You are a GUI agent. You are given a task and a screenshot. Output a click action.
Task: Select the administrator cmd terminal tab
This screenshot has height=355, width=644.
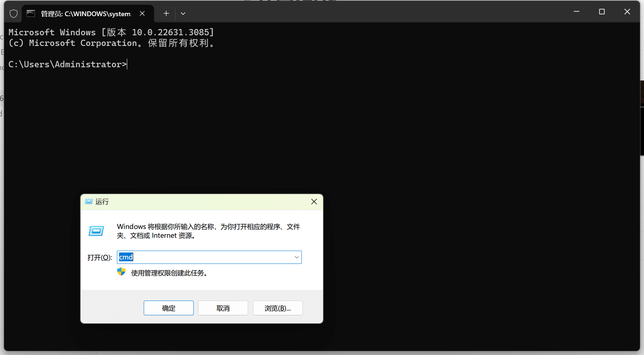88,14
